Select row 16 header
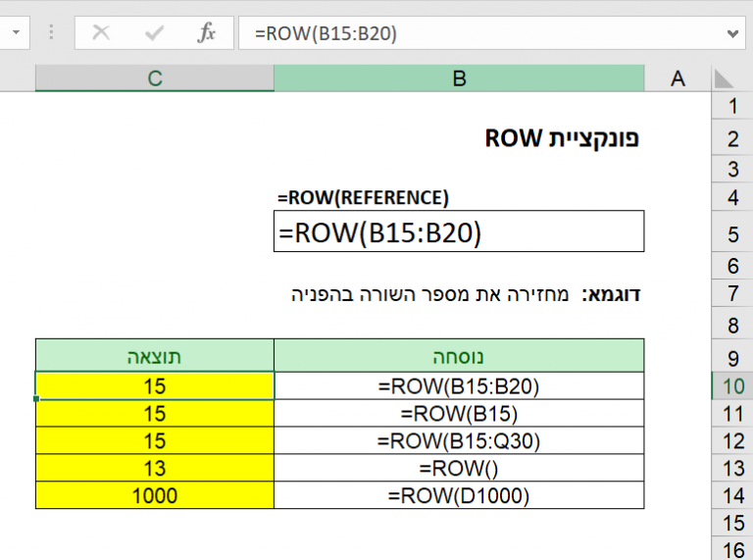Viewport: 753px width, 560px height. click(732, 549)
